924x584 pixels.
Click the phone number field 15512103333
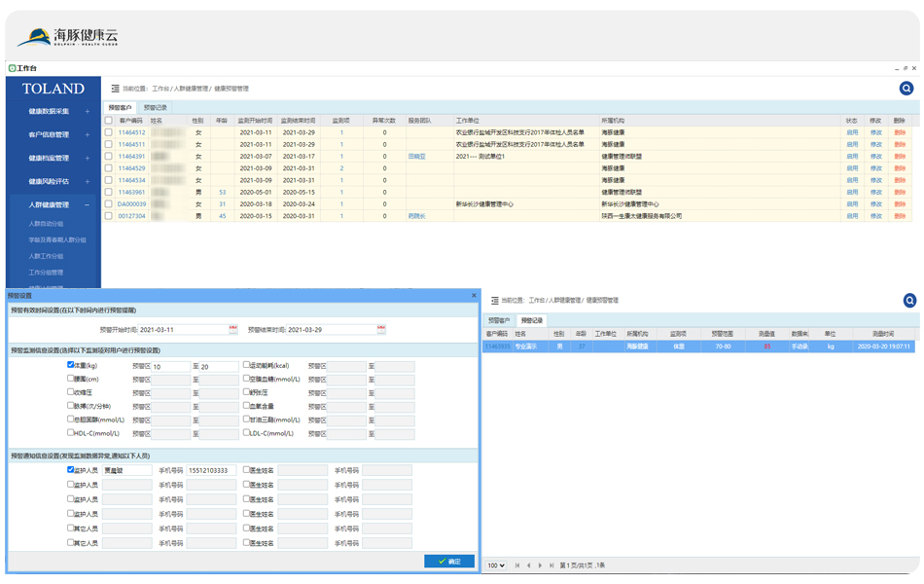212,470
